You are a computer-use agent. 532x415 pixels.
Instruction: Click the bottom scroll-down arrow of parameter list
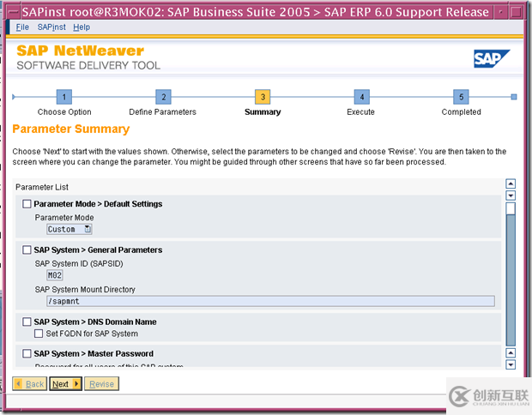[511, 364]
